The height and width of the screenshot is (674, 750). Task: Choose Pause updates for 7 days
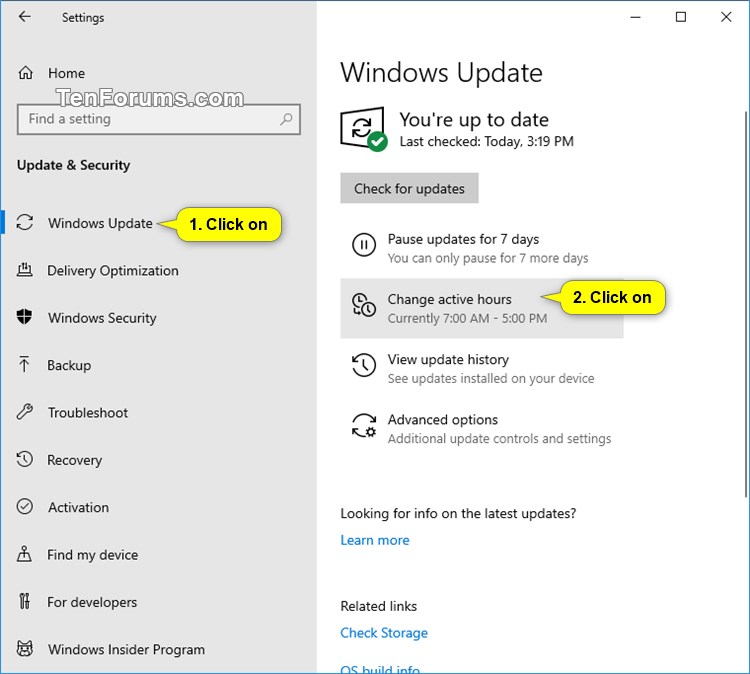click(x=482, y=248)
